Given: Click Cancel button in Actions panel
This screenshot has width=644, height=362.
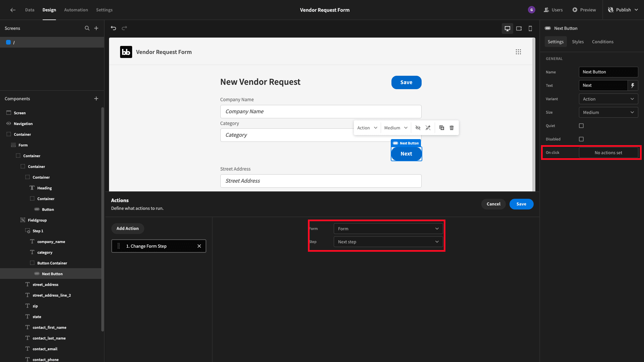Looking at the screenshot, I should tap(493, 203).
